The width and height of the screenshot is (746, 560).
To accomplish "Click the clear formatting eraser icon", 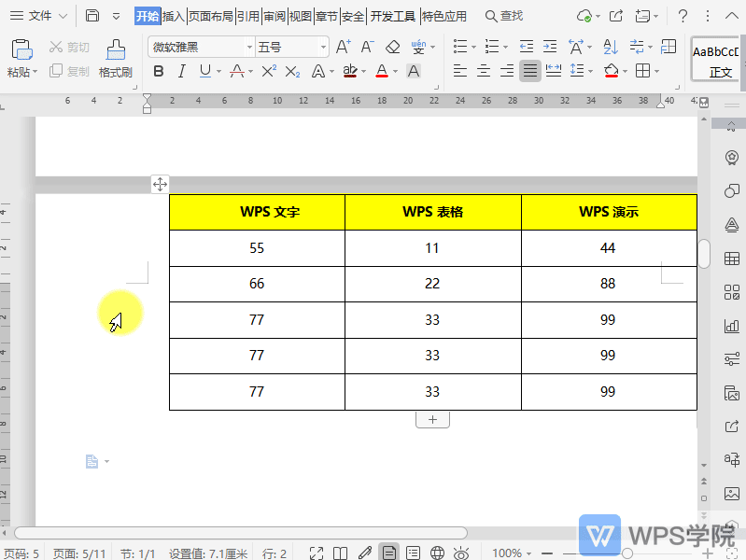I will (x=392, y=47).
